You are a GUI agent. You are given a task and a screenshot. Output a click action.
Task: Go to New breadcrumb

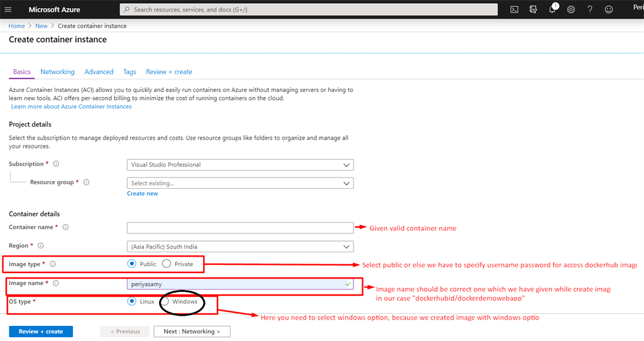pyautogui.click(x=42, y=26)
